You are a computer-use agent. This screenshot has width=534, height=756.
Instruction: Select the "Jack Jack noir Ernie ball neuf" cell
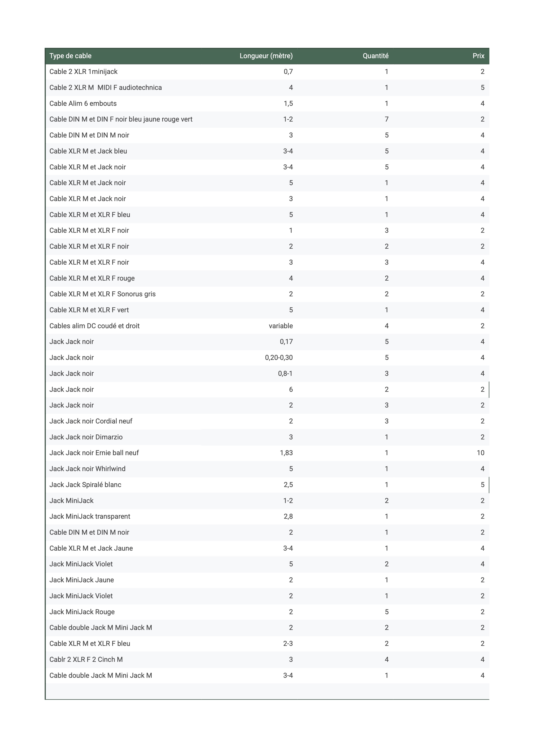click(x=94, y=453)
